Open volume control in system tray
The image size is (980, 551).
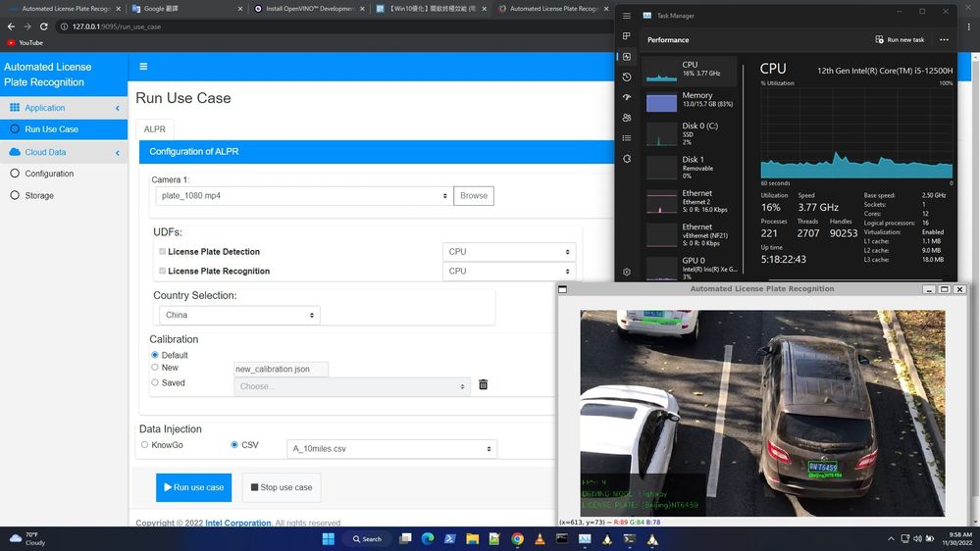(x=917, y=538)
